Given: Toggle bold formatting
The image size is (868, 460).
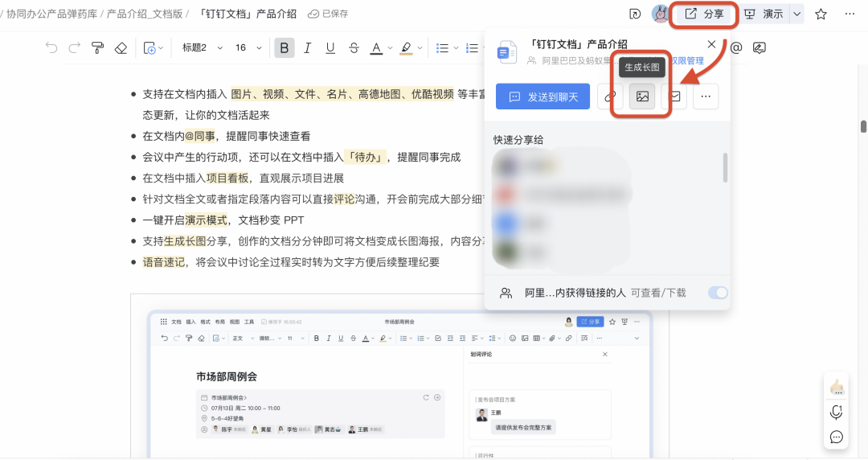Looking at the screenshot, I should 284,48.
